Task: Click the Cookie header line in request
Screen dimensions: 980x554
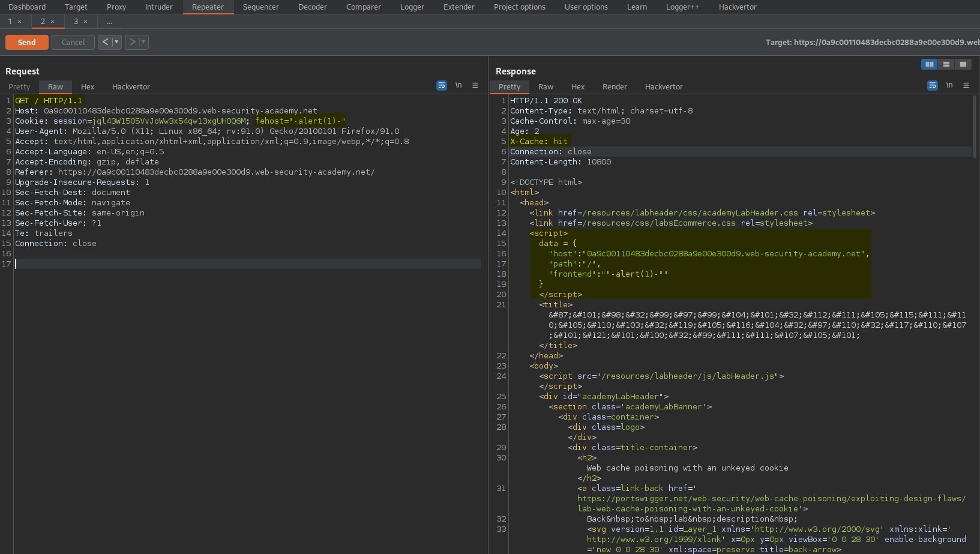Action: pyautogui.click(x=180, y=121)
